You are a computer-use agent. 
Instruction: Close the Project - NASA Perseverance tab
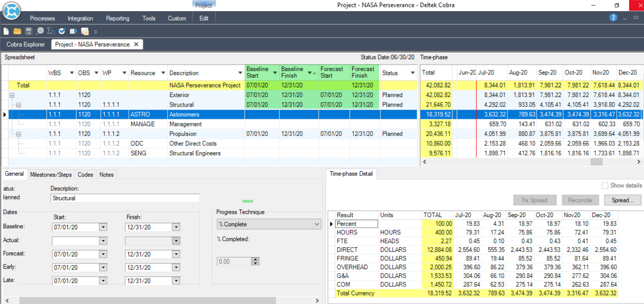(x=136, y=44)
